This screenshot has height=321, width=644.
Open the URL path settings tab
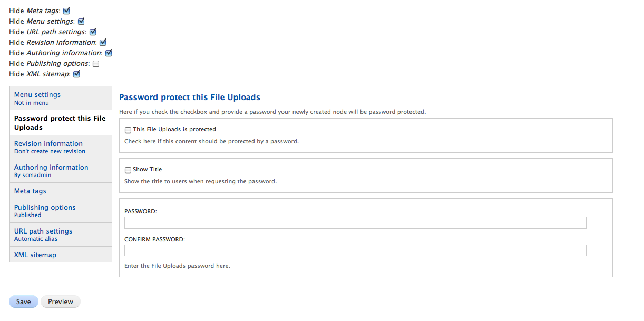[43, 231]
